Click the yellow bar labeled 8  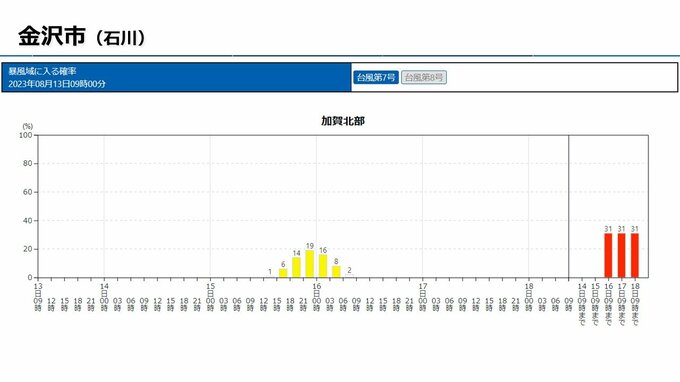[x=336, y=271]
